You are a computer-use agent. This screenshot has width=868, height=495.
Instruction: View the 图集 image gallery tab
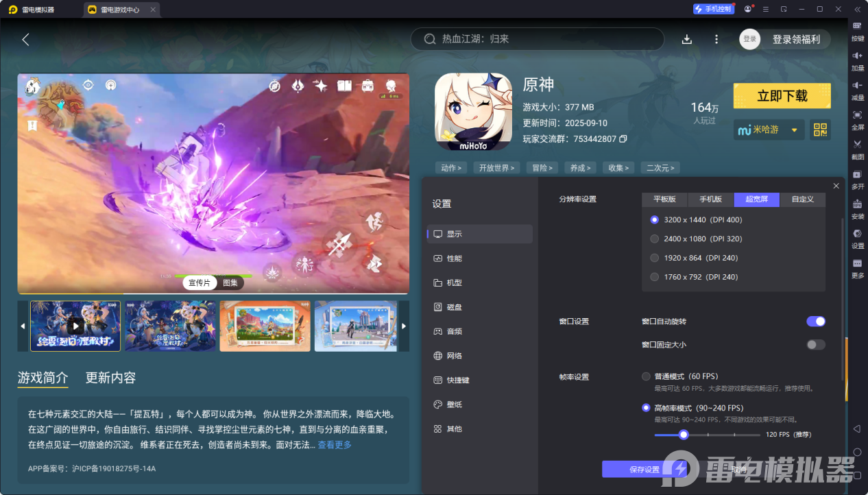230,282
